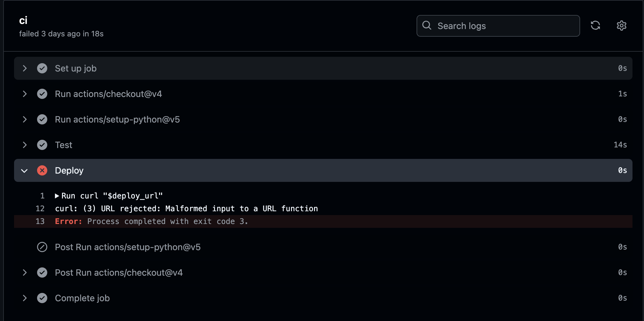Click the 0s duration of Post Run actions/checkout@v4
Image resolution: width=644 pixels, height=321 pixels.
[623, 272]
